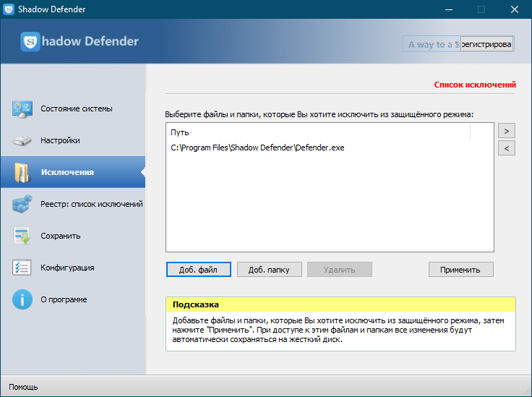Open О программе section

click(x=73, y=299)
